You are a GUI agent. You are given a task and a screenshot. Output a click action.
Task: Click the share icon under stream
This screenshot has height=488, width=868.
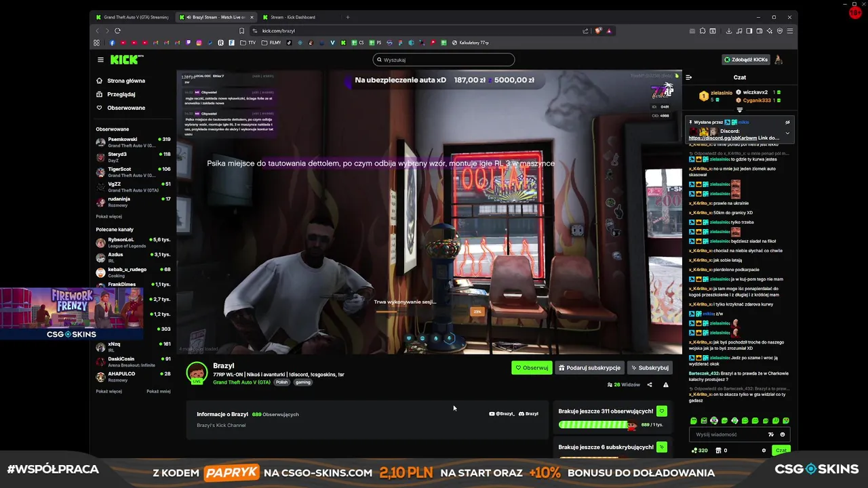650,385
